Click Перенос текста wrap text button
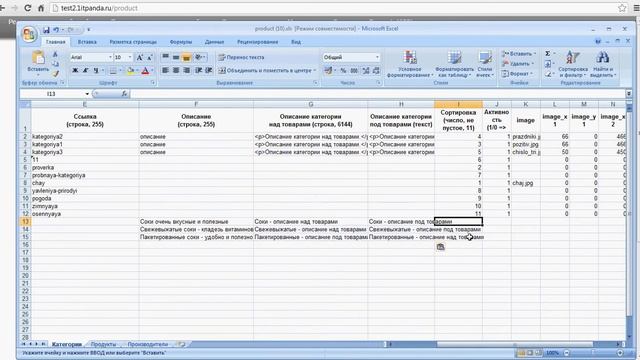Image resolution: width=640 pixels, height=360 pixels. pyautogui.click(x=241, y=57)
